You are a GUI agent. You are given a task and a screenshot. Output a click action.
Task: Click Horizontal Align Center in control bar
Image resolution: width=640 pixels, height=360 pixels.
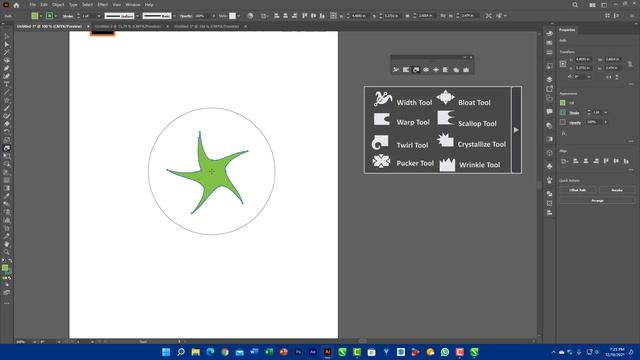point(285,16)
